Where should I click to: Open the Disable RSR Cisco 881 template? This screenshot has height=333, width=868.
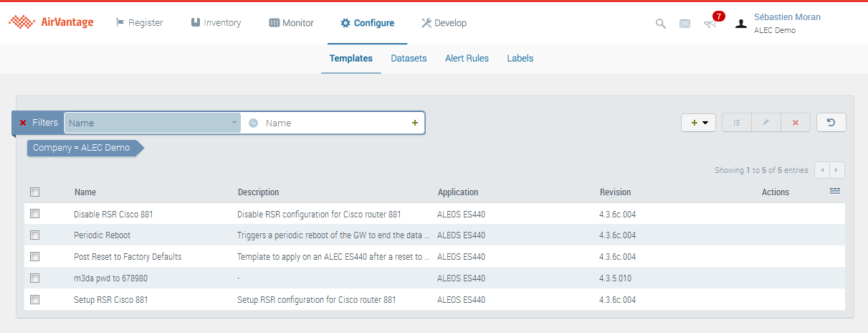(113, 214)
